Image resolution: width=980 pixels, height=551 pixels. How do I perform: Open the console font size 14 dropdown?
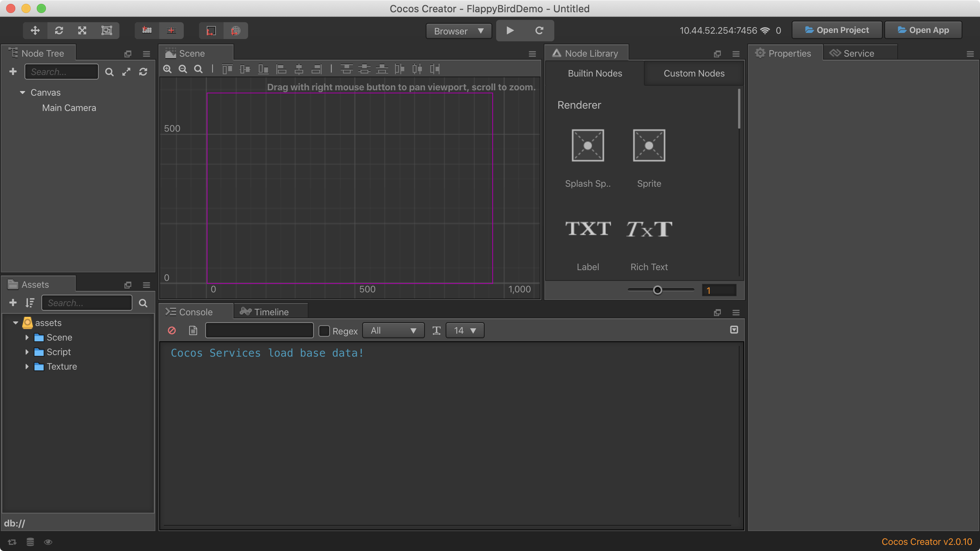pyautogui.click(x=465, y=330)
